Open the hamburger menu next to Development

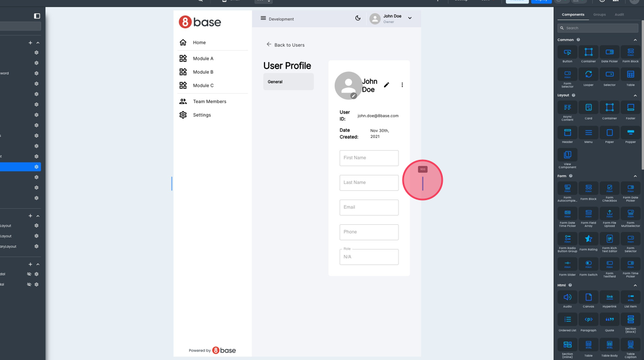click(x=263, y=18)
